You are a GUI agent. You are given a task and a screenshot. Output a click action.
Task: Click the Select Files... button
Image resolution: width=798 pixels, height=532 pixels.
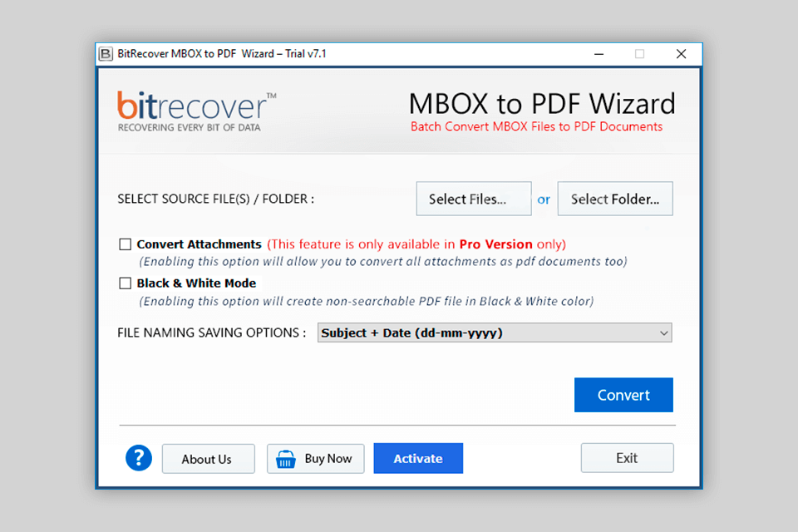click(x=474, y=199)
